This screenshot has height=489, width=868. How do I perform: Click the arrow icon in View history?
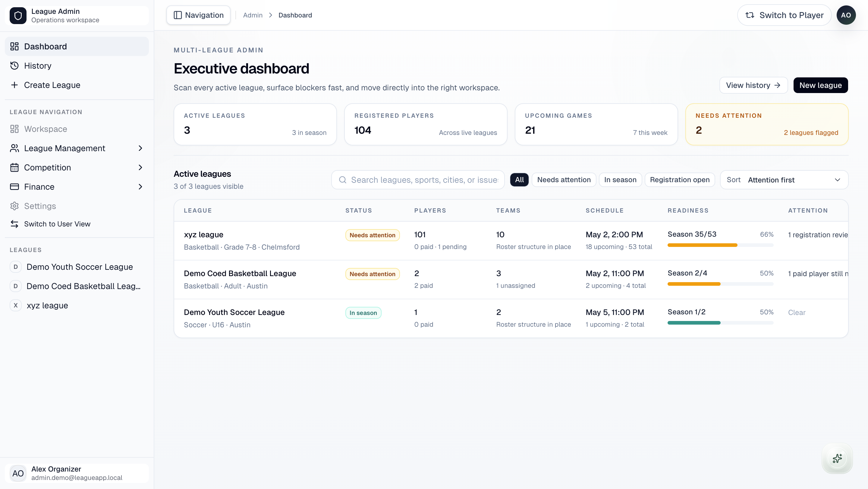click(x=777, y=86)
